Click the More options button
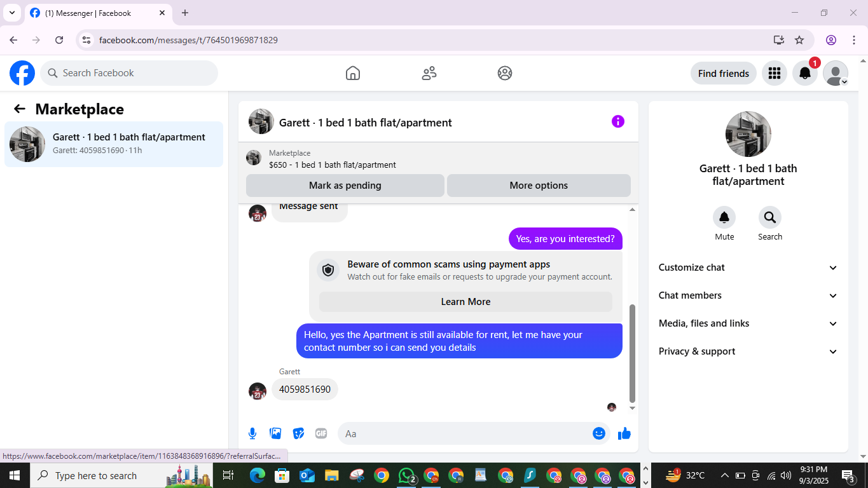 pos(539,186)
